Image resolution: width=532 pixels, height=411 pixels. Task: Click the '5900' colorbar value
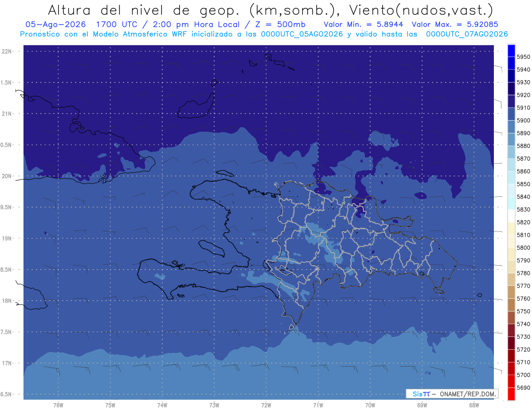tap(523, 121)
